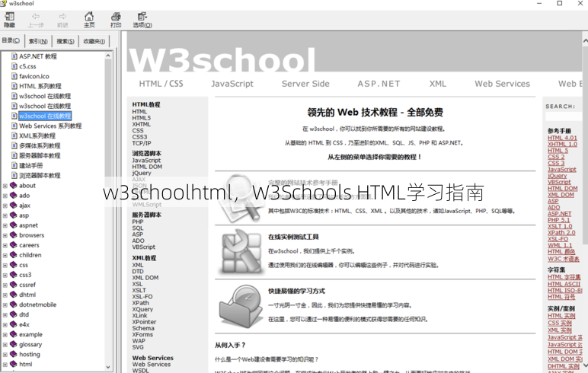
Task: Click the 建站手册 page icon
Action: click(x=14, y=166)
